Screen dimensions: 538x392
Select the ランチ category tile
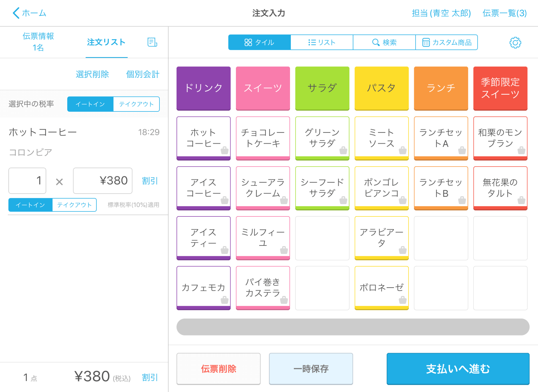tap(441, 88)
